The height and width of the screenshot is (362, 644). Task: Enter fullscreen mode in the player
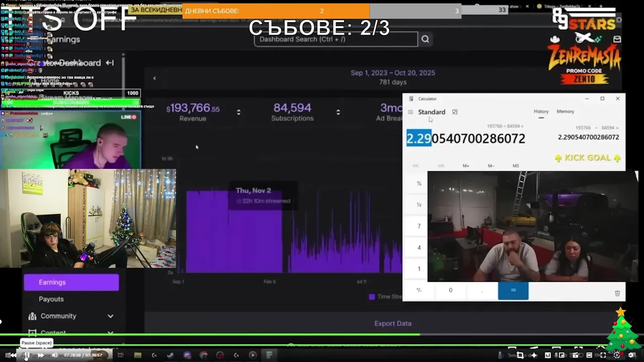[603, 355]
